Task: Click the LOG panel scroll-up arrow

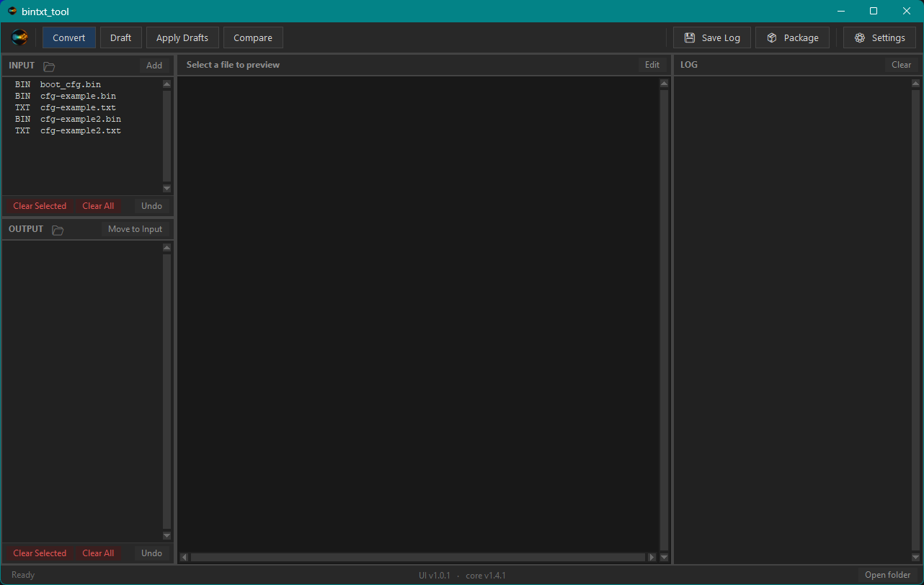Action: coord(915,84)
